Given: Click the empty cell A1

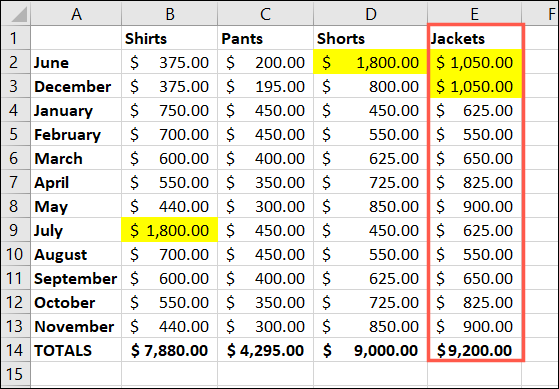Looking at the screenshot, I should (76, 38).
